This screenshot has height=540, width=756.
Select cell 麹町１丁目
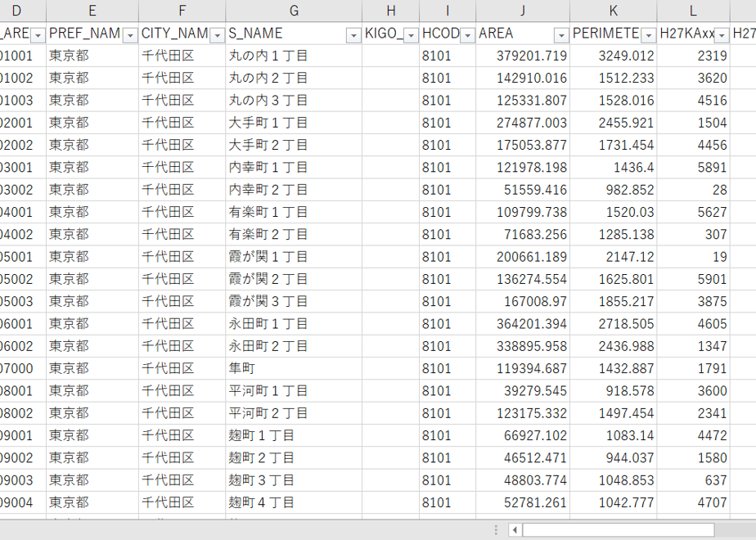tap(294, 435)
